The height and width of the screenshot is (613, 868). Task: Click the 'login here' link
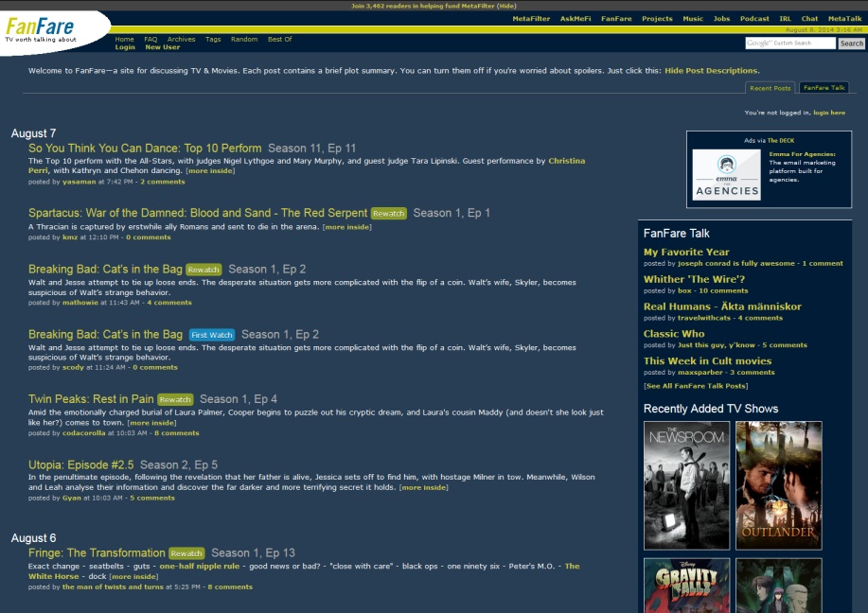828,113
